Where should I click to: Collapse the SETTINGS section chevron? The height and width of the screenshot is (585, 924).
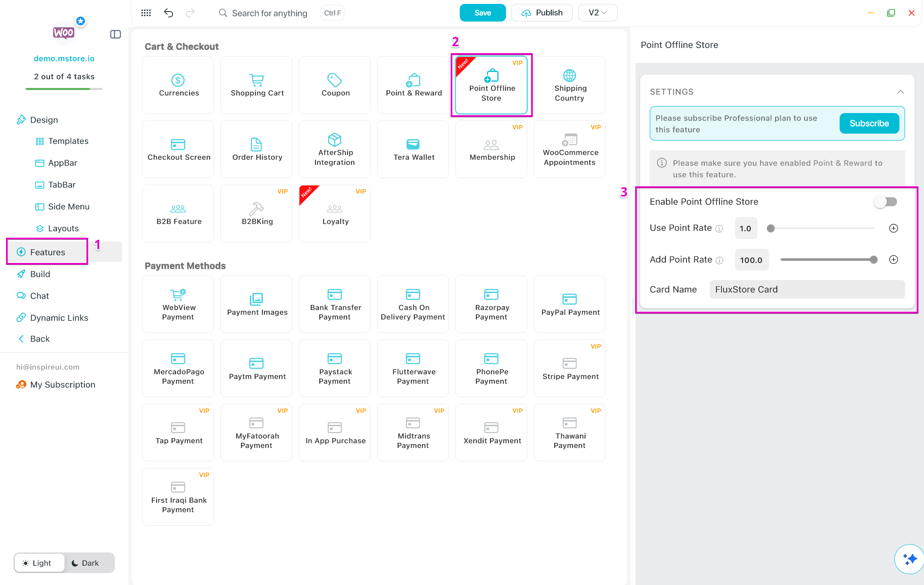(900, 92)
